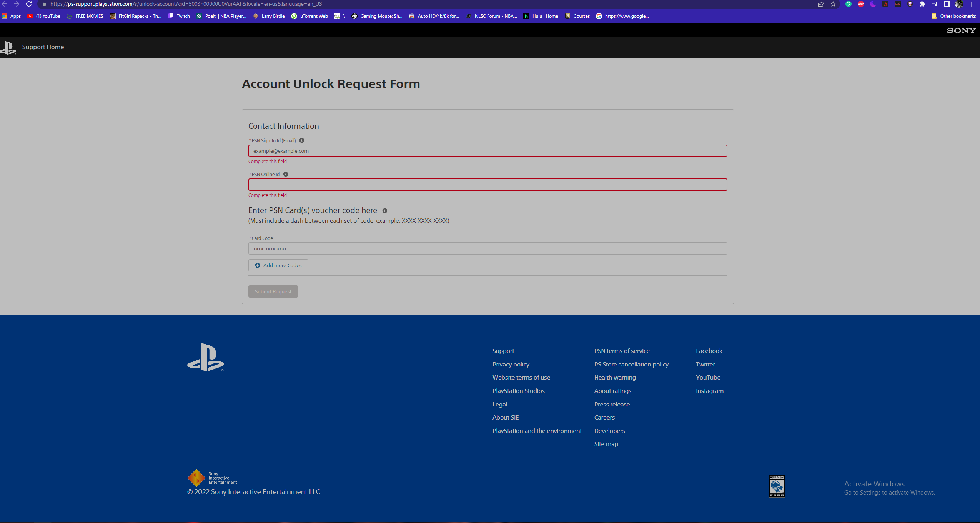
Task: Open the Website terms of use link
Action: 521,377
